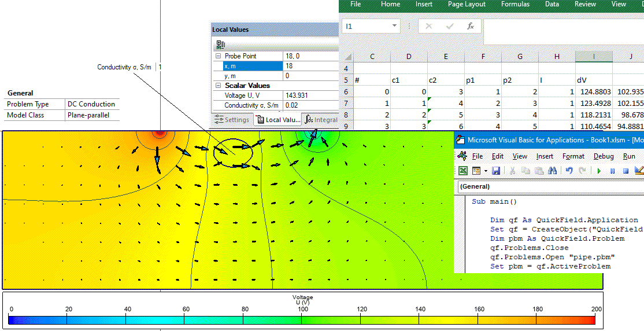
Task: Pause execution with the Break icon
Action: pyautogui.click(x=612, y=171)
